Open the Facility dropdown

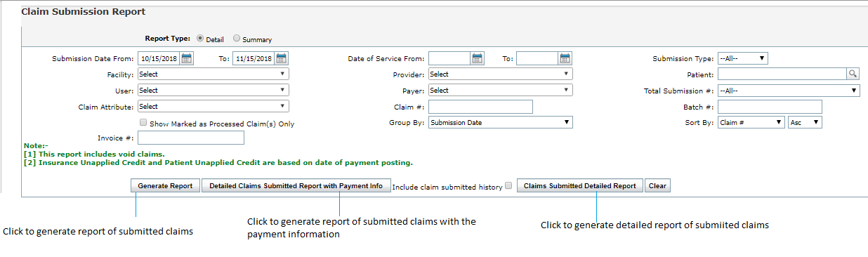point(213,74)
